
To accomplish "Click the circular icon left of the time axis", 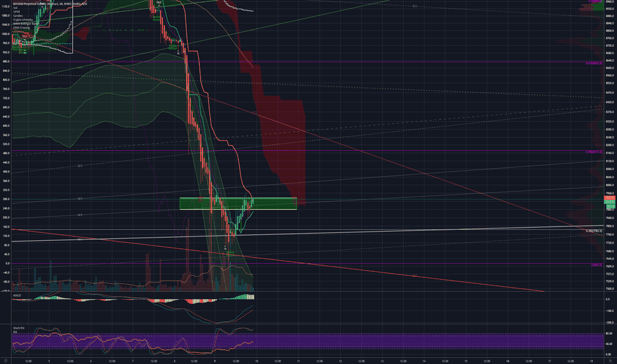I will [x=6, y=361].
